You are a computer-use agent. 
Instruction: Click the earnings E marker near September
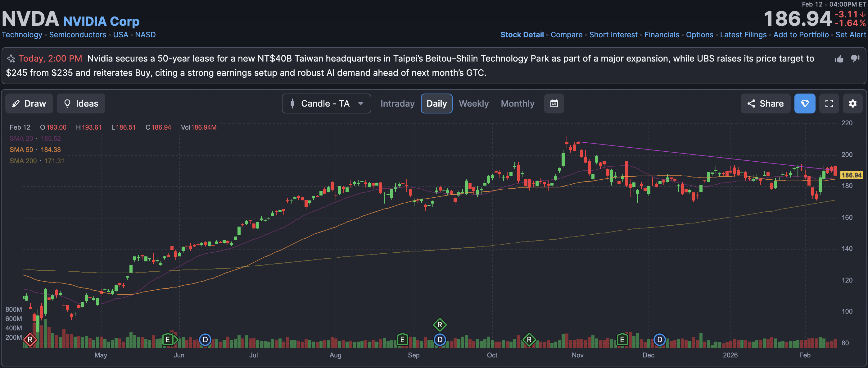[402, 339]
